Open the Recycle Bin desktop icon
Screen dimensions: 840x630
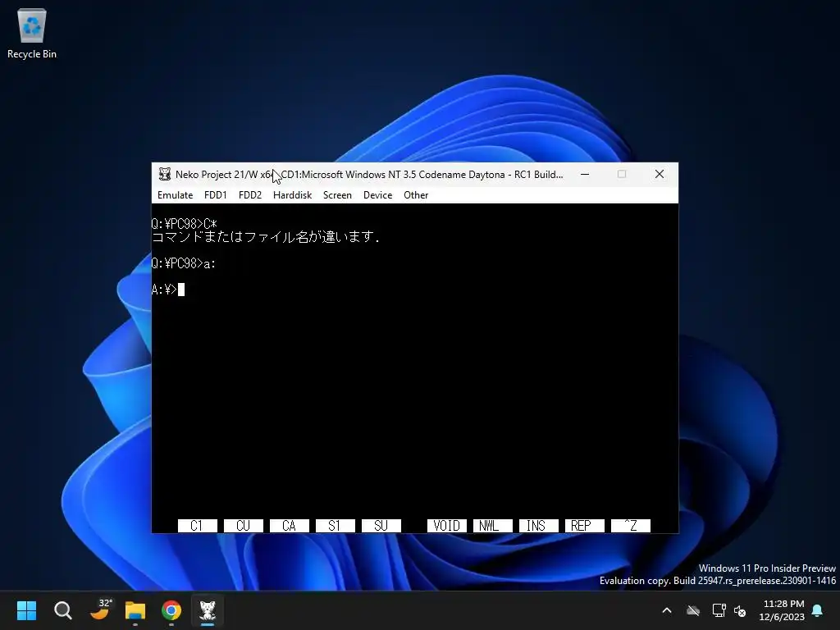click(x=32, y=34)
